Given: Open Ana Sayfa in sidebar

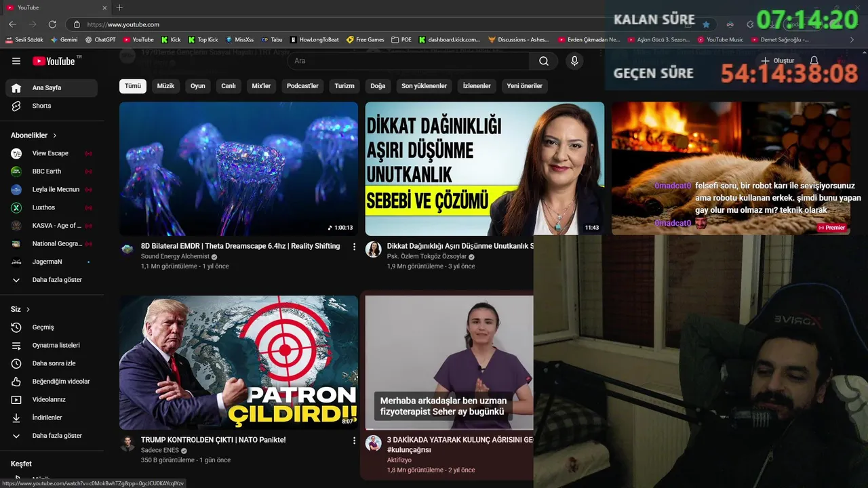Looking at the screenshot, I should pyautogui.click(x=52, y=87).
